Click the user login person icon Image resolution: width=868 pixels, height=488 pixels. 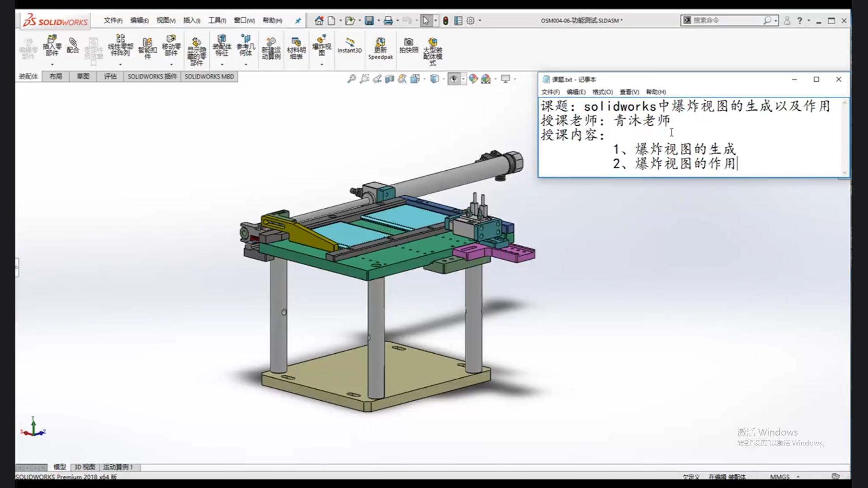(x=787, y=21)
